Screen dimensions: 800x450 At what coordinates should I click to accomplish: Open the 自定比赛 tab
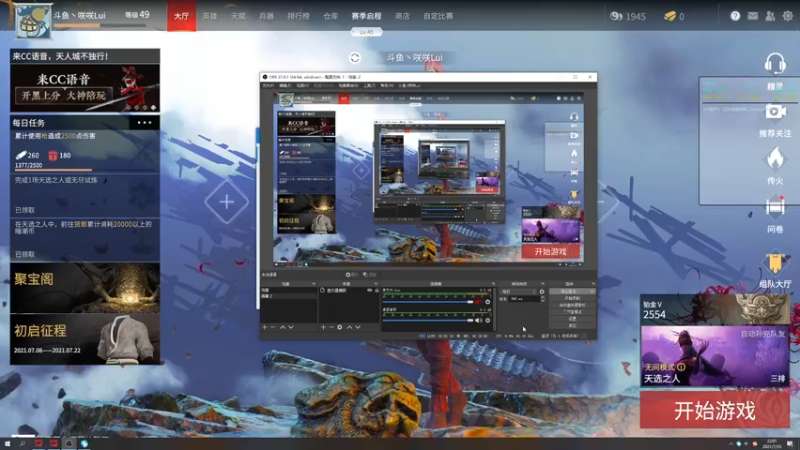[438, 16]
